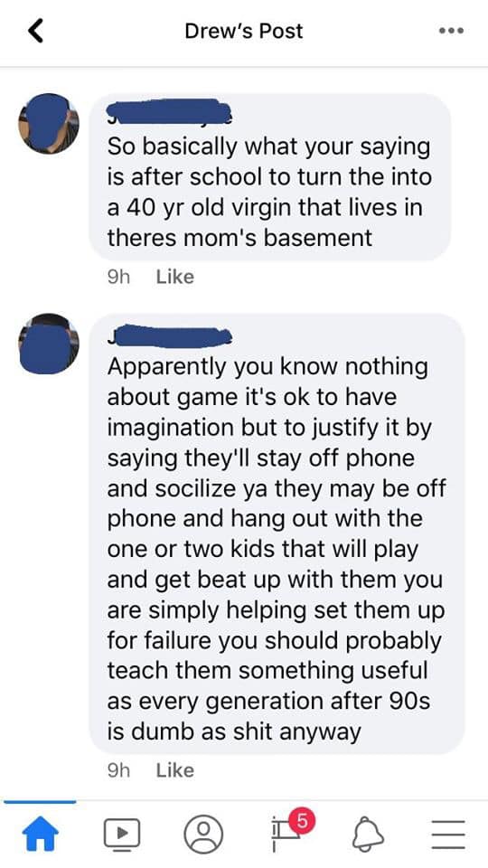Tap the second commenter's redacted name
Image resolution: width=488 pixels, height=868 pixels.
click(168, 335)
